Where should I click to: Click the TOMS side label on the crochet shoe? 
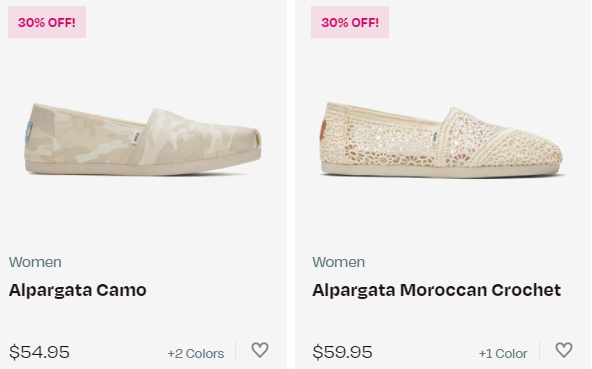click(435, 137)
